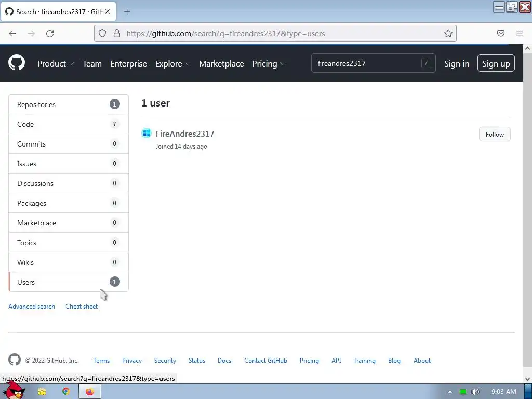Click the browser URL address bar

(x=275, y=33)
